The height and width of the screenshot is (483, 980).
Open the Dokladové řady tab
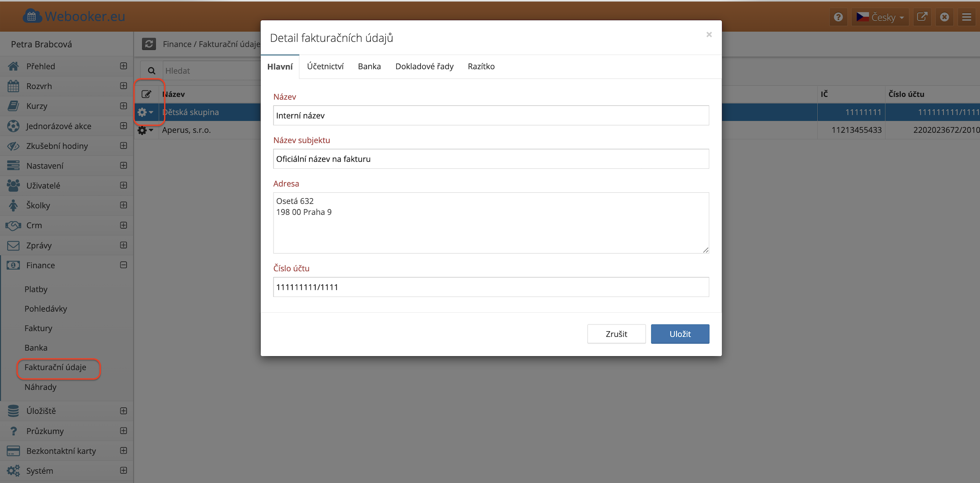424,66
